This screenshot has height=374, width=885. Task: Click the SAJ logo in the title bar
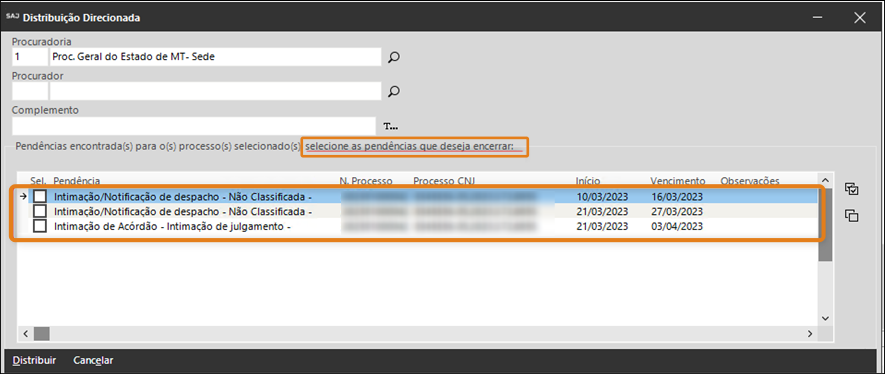pyautogui.click(x=12, y=17)
